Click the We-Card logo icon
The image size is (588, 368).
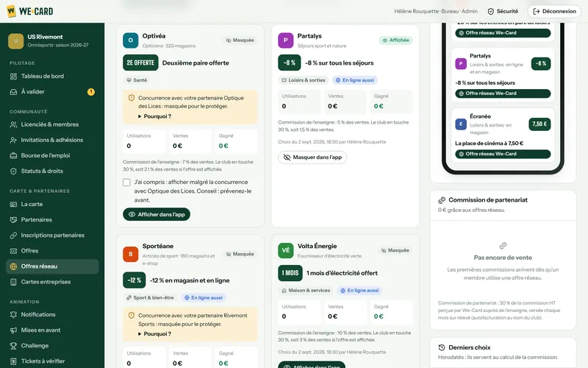[x=11, y=11]
